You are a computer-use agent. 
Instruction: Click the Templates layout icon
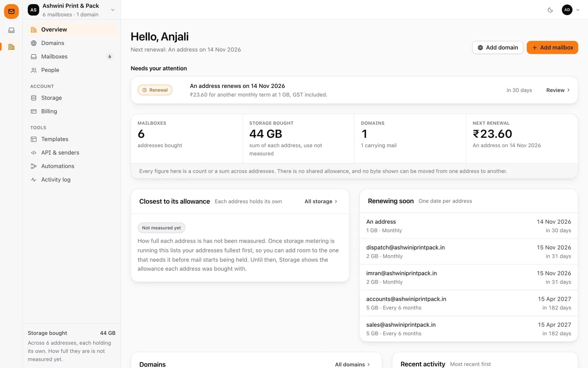[34, 139]
